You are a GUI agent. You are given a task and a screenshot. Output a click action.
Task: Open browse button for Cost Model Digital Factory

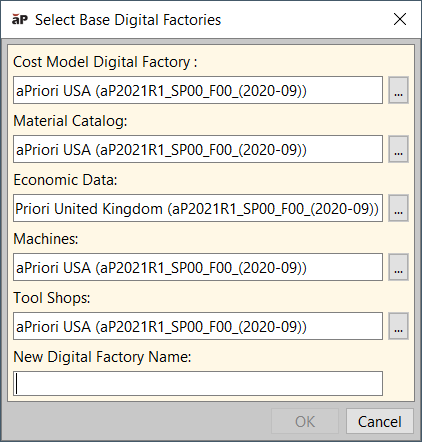(398, 90)
